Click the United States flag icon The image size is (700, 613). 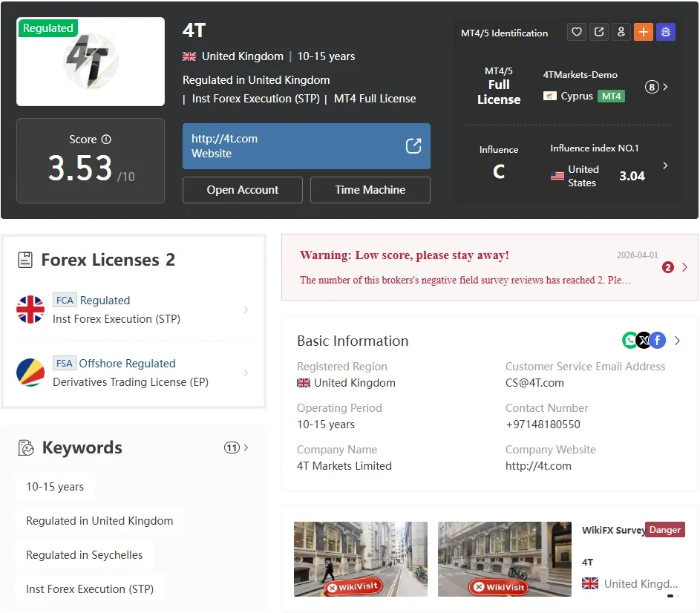point(557,176)
